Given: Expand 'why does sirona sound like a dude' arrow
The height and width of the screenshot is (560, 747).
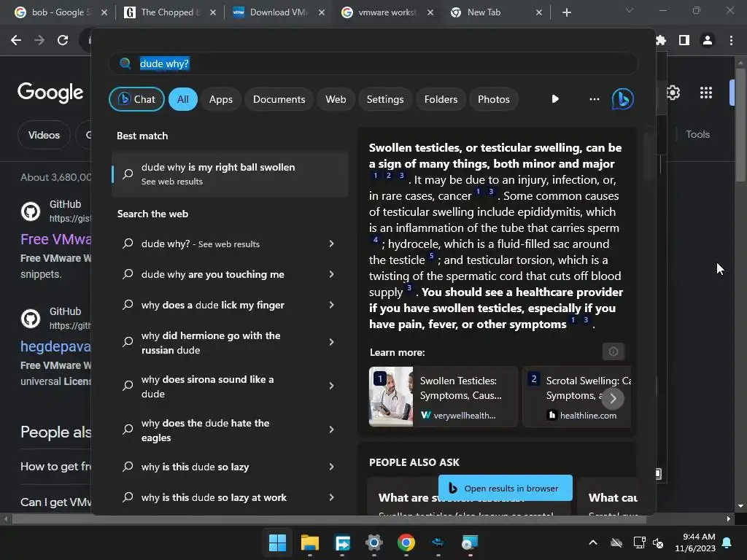Looking at the screenshot, I should 332,386.
